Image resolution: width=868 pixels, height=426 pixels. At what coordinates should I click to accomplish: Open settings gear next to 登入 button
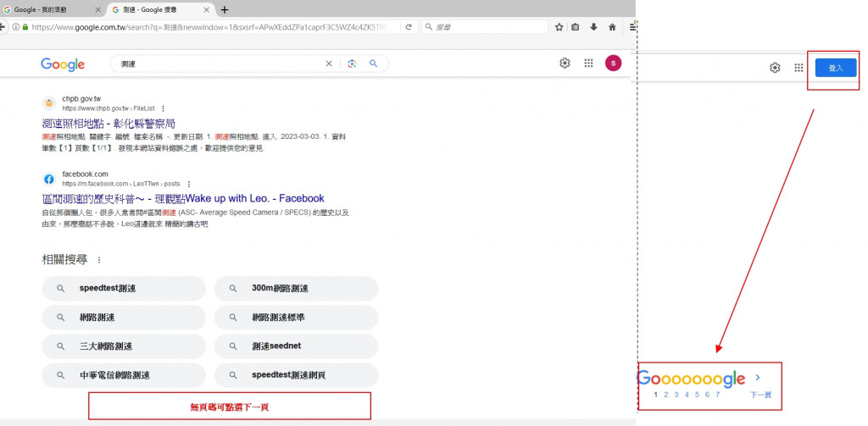(x=775, y=68)
